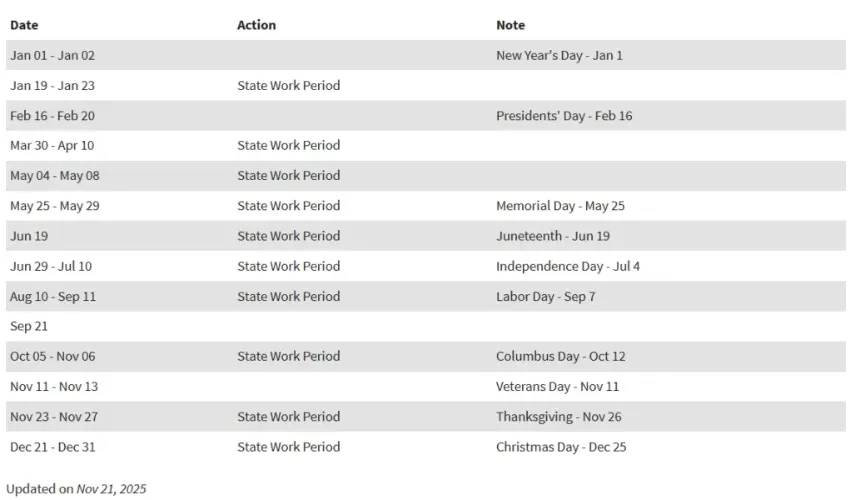Select State Work Period for Jan 19 - Jan 23
The width and height of the screenshot is (860, 500).
tap(288, 86)
